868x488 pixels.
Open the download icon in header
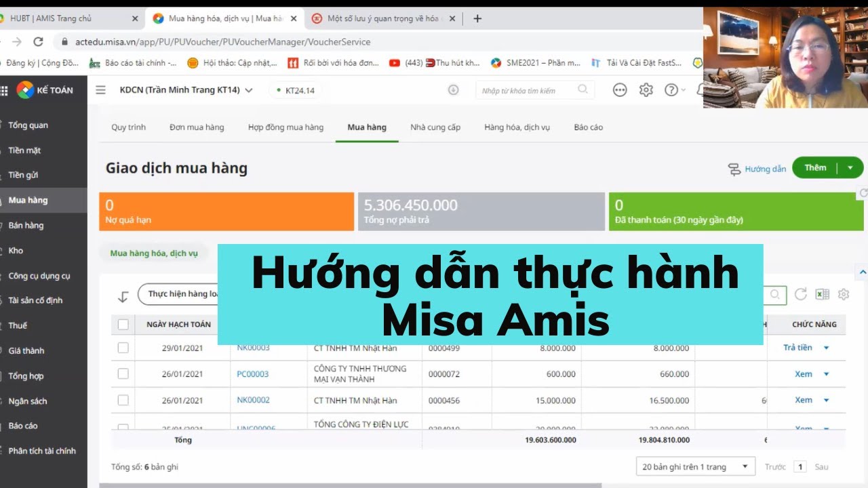pyautogui.click(x=454, y=90)
